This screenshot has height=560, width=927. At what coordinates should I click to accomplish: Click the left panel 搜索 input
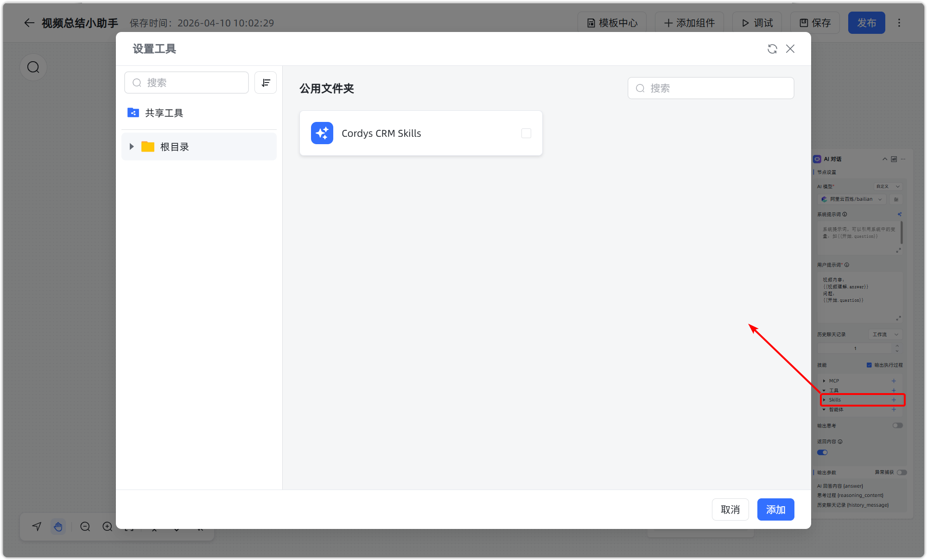coord(186,83)
